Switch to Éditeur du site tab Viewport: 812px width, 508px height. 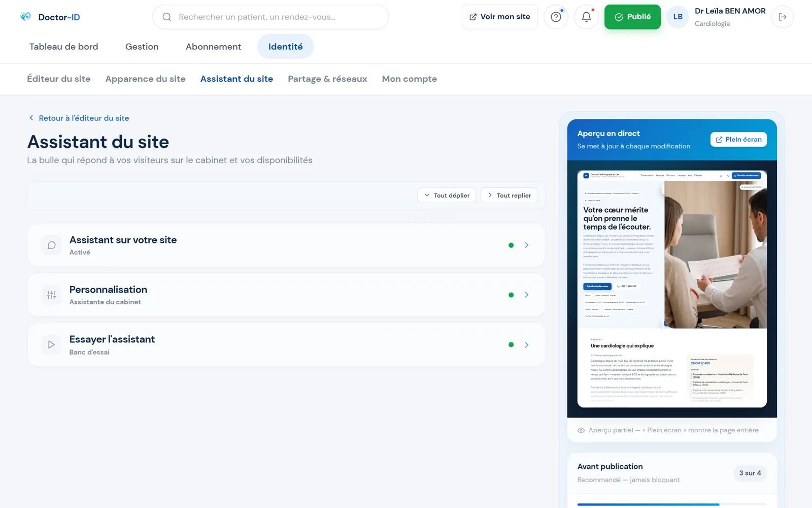click(x=59, y=79)
